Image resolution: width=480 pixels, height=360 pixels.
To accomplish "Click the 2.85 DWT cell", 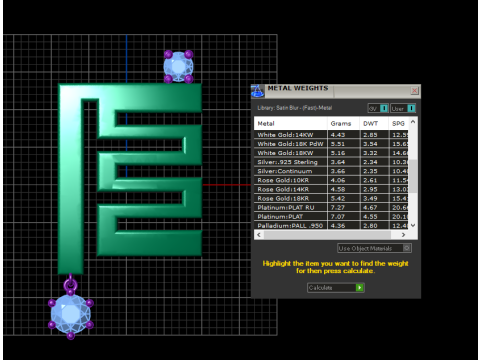I will click(374, 135).
